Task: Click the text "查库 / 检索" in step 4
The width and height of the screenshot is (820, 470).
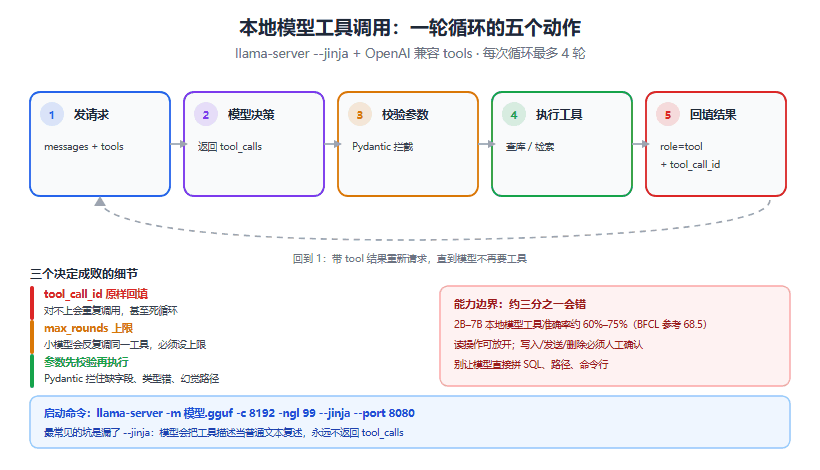Action: [530, 146]
